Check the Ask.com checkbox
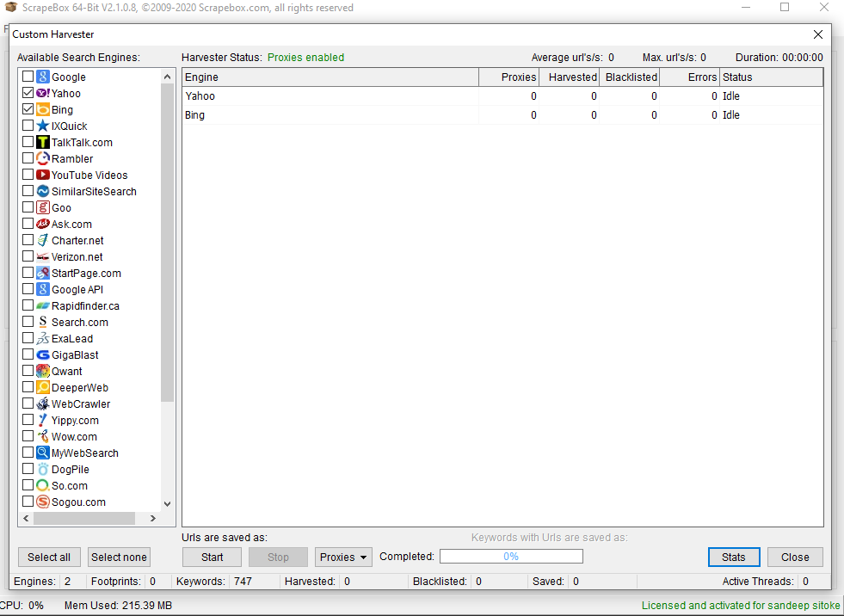 click(28, 224)
